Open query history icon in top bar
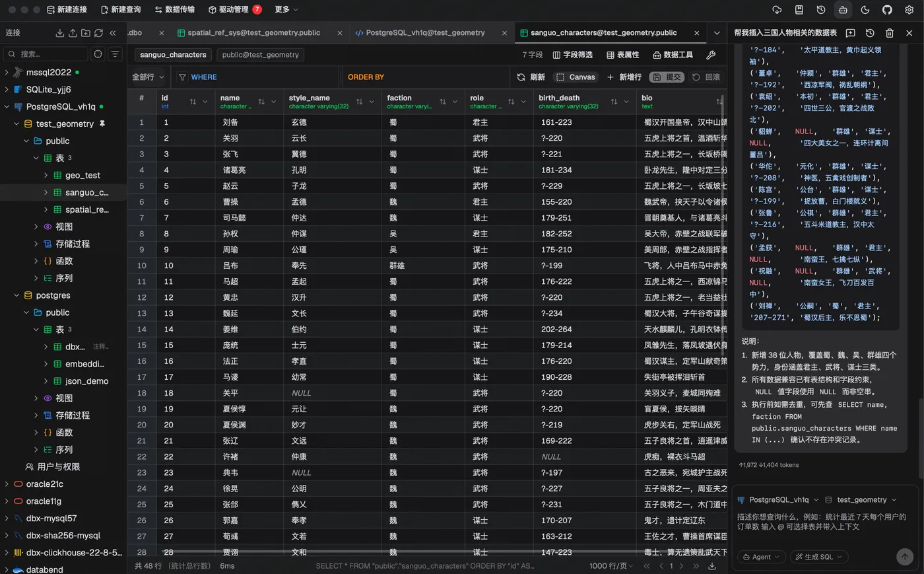Image resolution: width=924 pixels, height=574 pixels. tap(821, 10)
